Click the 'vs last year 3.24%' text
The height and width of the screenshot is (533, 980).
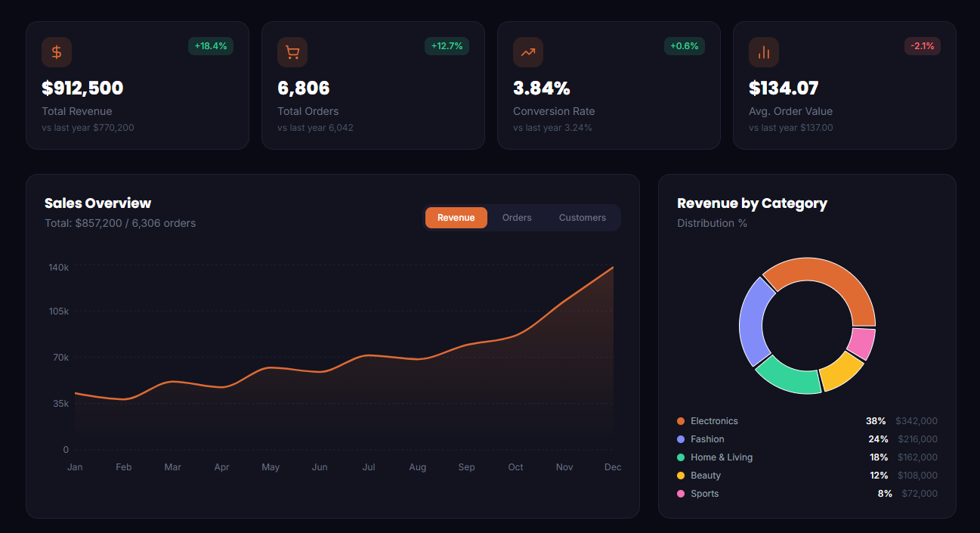(x=552, y=128)
